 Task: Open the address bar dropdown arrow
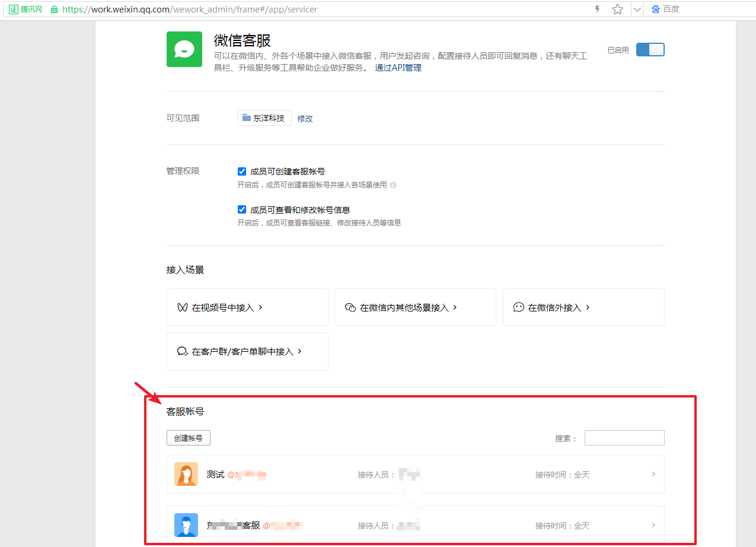[637, 9]
